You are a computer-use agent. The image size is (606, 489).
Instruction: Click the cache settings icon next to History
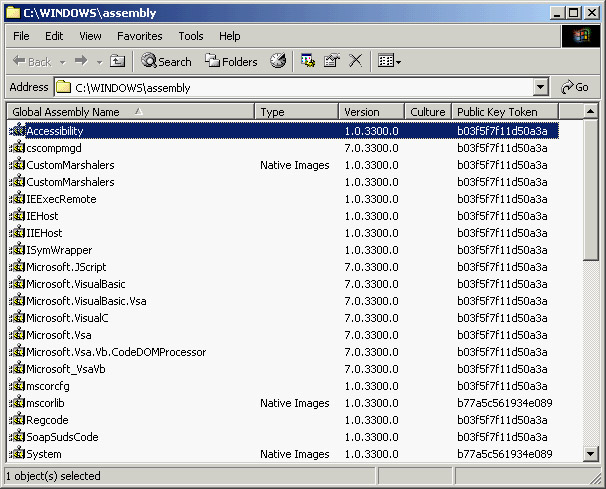[308, 61]
